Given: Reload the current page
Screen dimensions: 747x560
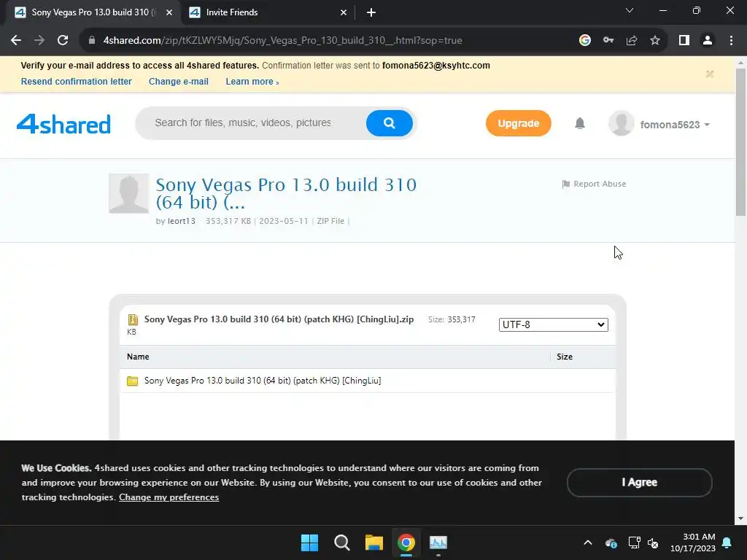Looking at the screenshot, I should [x=63, y=41].
